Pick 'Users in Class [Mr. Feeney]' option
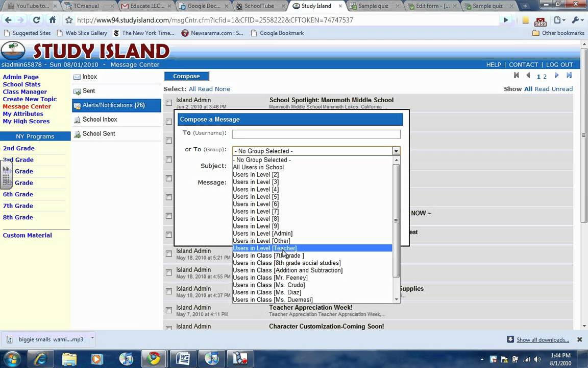Image resolution: width=588 pixels, height=368 pixels. coord(312,278)
